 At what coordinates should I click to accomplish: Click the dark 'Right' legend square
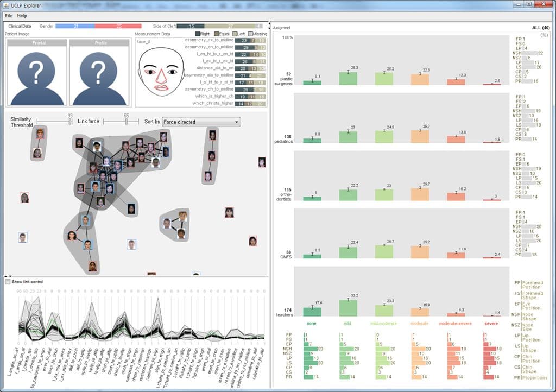(197, 34)
